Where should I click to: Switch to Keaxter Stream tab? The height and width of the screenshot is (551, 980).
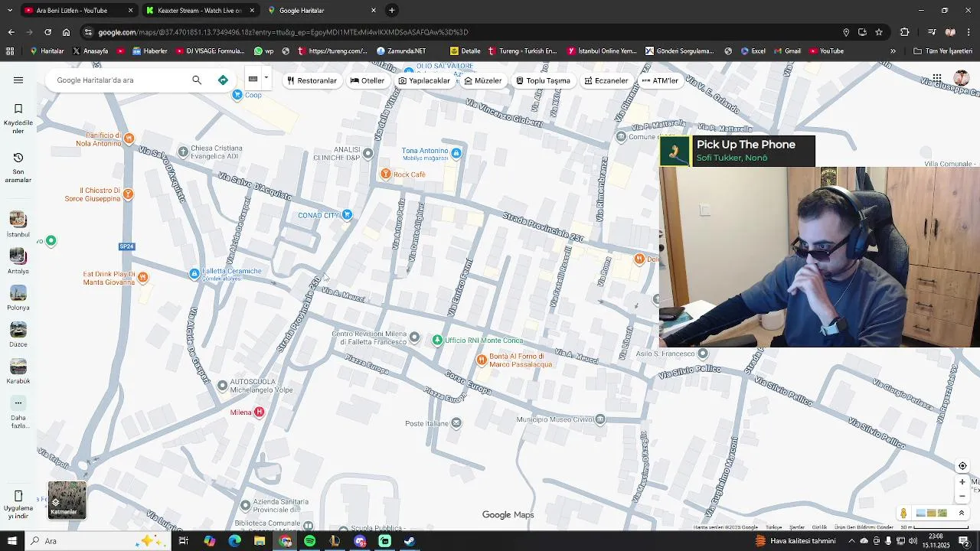click(199, 11)
